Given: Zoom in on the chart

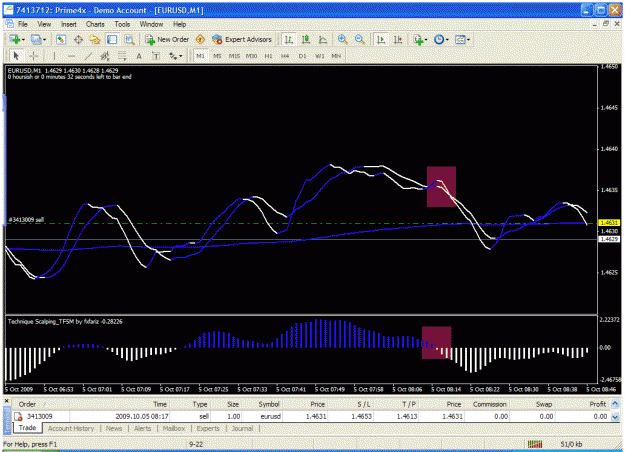Looking at the screenshot, I should [342, 39].
